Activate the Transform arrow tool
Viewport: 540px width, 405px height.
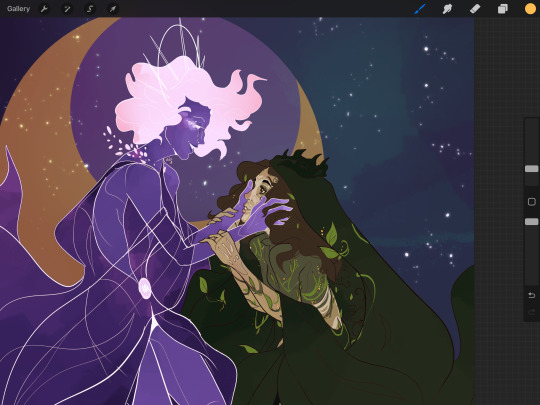[113, 9]
